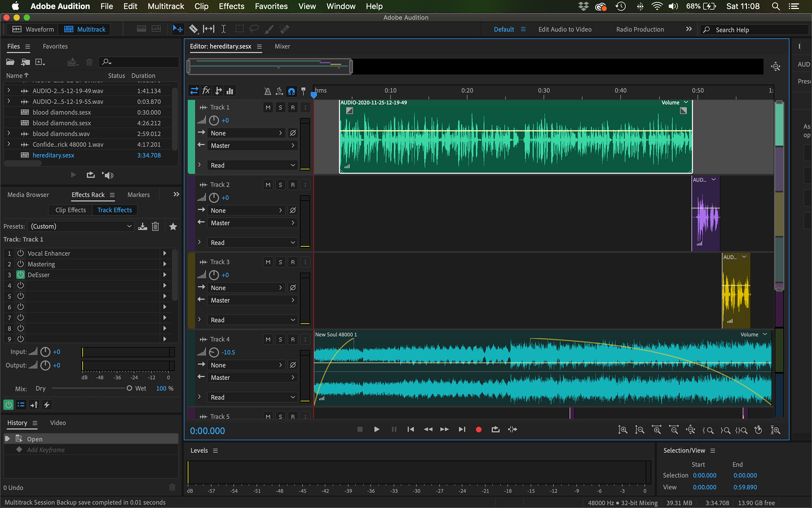Open the Favorites menu in menu bar
812x508 pixels.
[271, 6]
